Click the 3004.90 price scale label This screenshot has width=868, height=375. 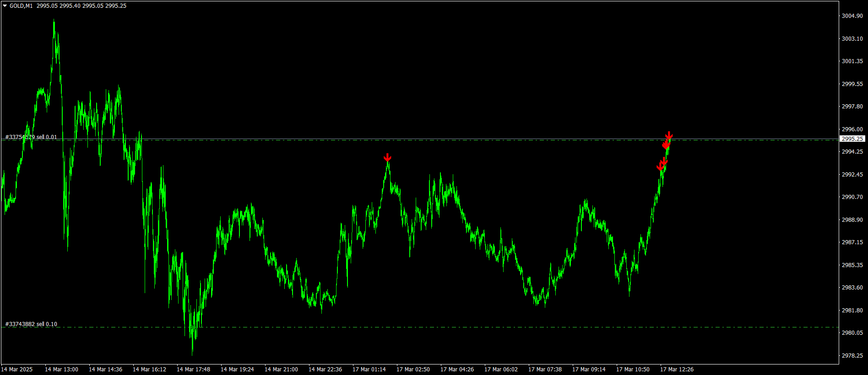tap(852, 16)
